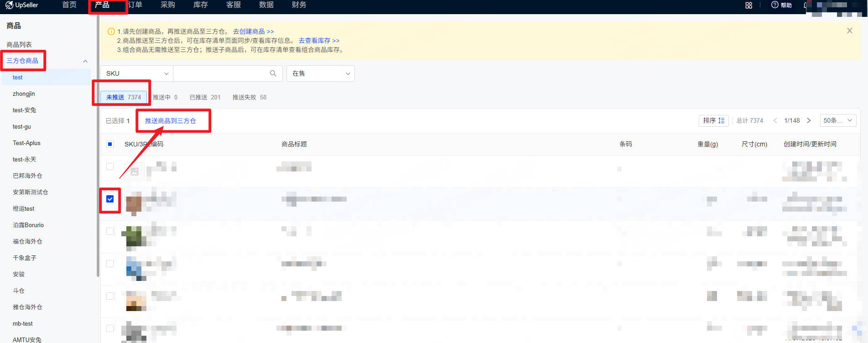Follow the 去查看库存 link
Viewport: 868px width, 343px height.
(x=319, y=41)
